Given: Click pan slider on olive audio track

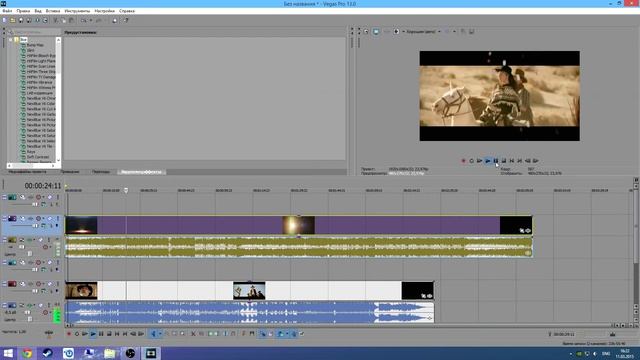Looking at the screenshot, I should click(30, 253).
